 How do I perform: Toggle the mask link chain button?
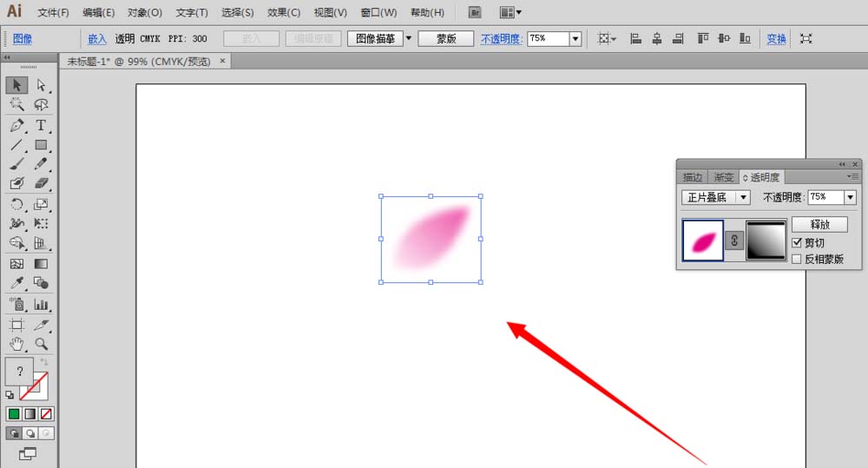coord(734,241)
